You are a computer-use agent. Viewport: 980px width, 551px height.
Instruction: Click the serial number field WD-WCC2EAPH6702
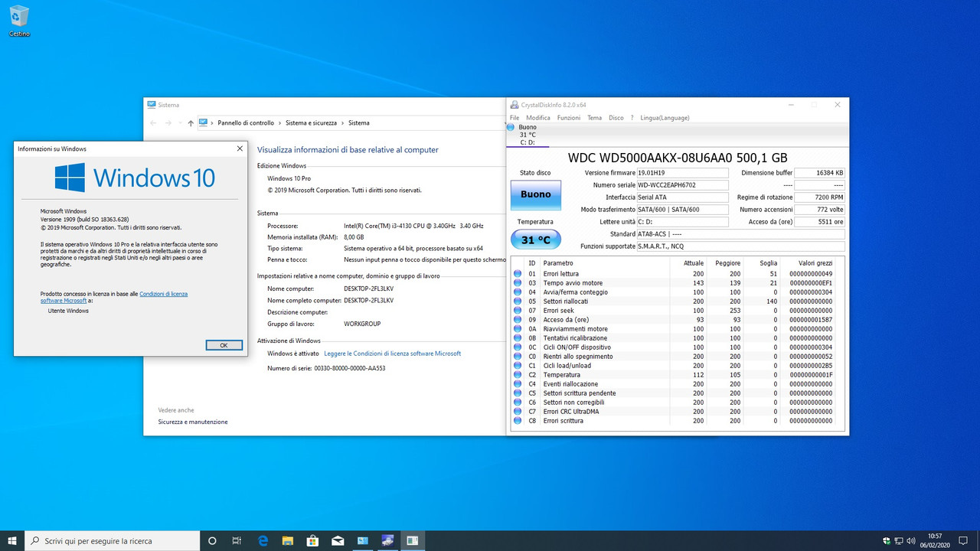click(683, 185)
